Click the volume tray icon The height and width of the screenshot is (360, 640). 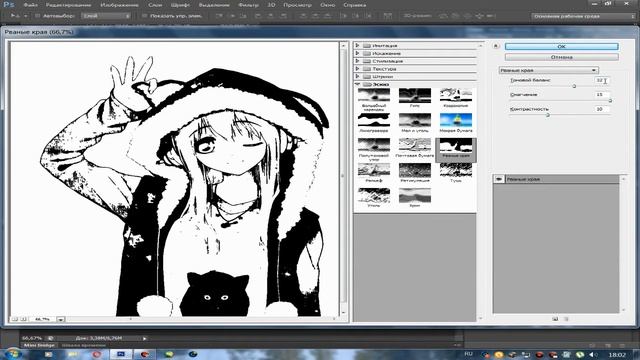593,355
